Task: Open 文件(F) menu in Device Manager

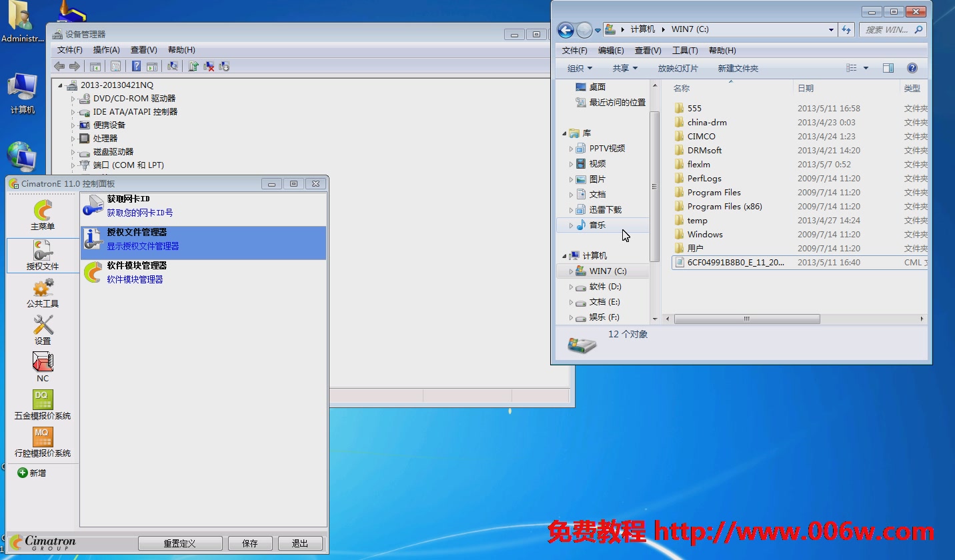Action: [x=70, y=50]
